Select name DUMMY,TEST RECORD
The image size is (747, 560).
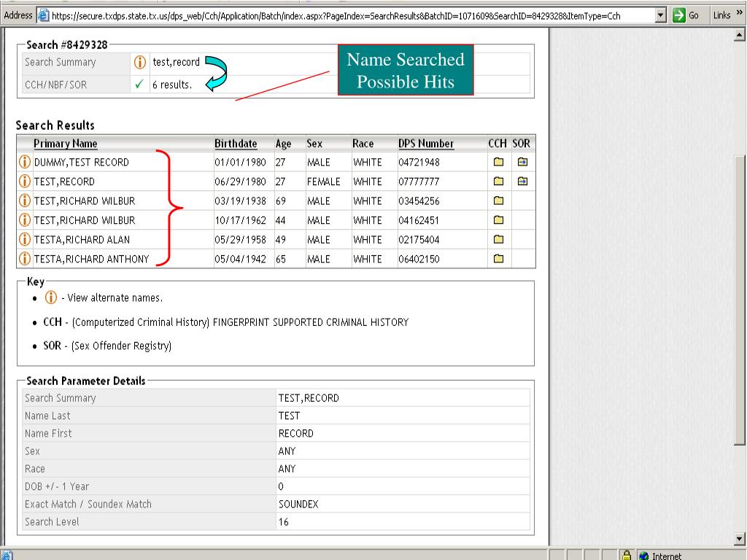click(82, 162)
